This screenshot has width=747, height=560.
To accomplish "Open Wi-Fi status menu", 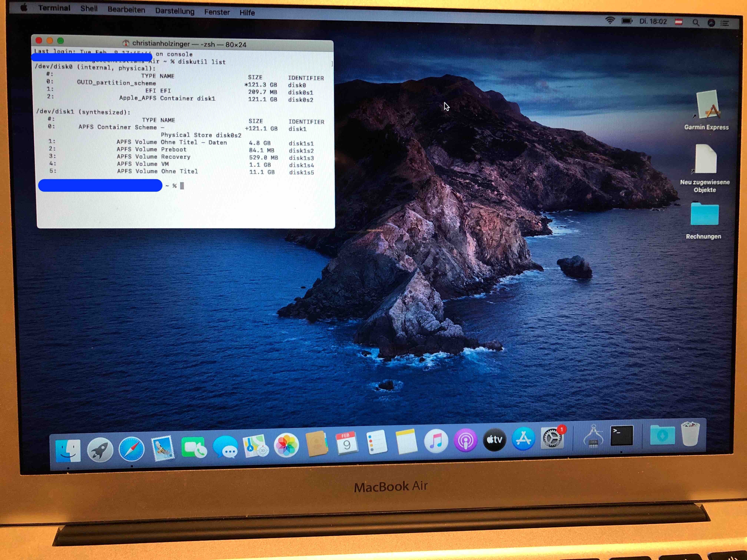I will tap(610, 21).
